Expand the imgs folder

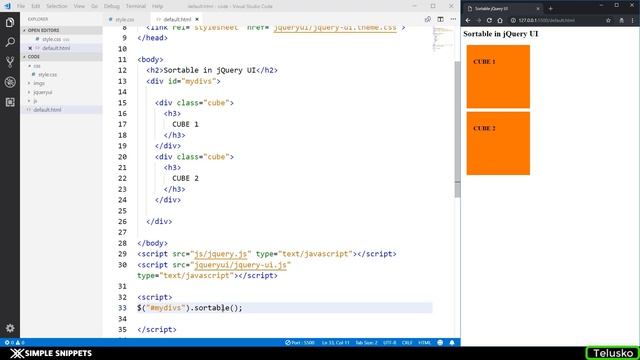29,83
